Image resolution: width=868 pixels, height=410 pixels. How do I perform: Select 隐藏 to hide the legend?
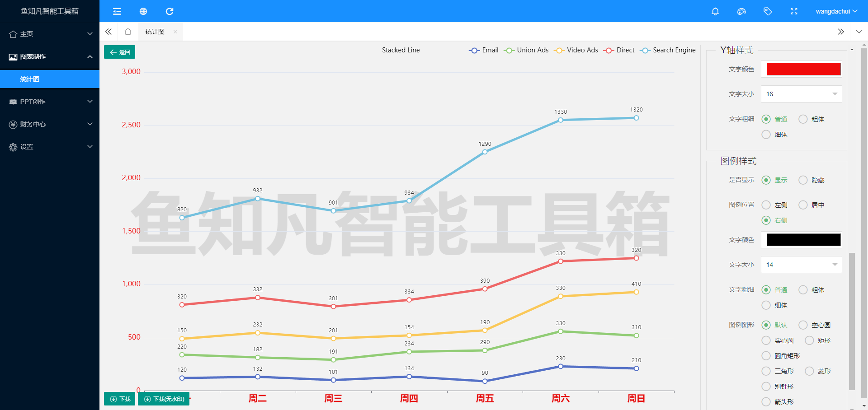pyautogui.click(x=811, y=180)
